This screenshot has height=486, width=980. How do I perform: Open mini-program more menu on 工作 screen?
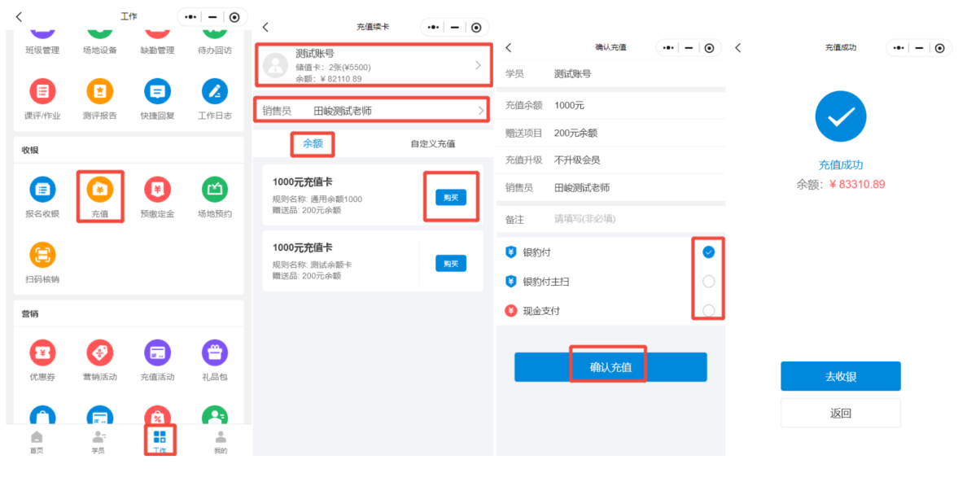pos(190,17)
